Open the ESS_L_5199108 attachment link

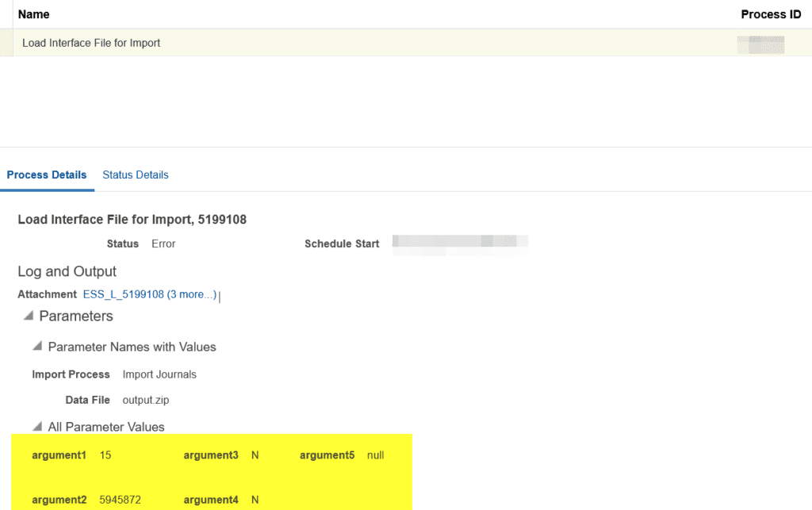[150, 294]
